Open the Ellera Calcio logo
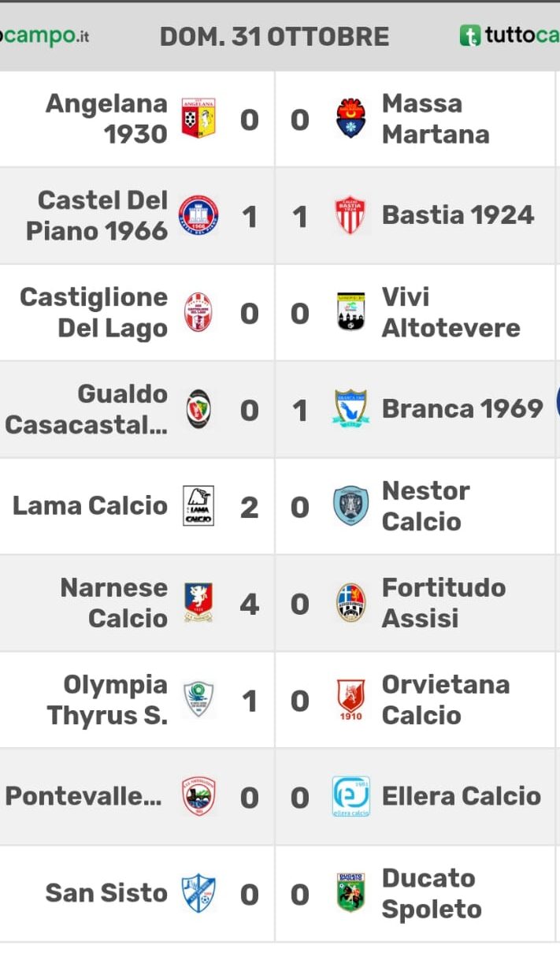The height and width of the screenshot is (960, 560). click(x=350, y=797)
